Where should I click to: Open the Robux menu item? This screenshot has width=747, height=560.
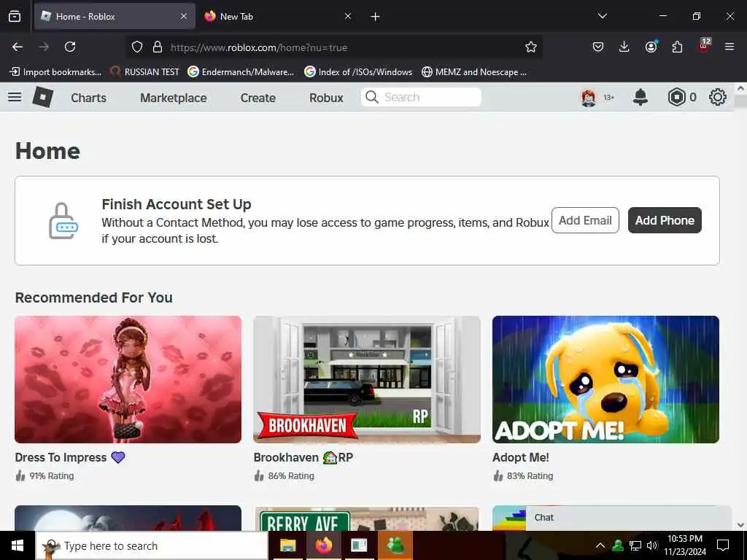pyautogui.click(x=326, y=98)
